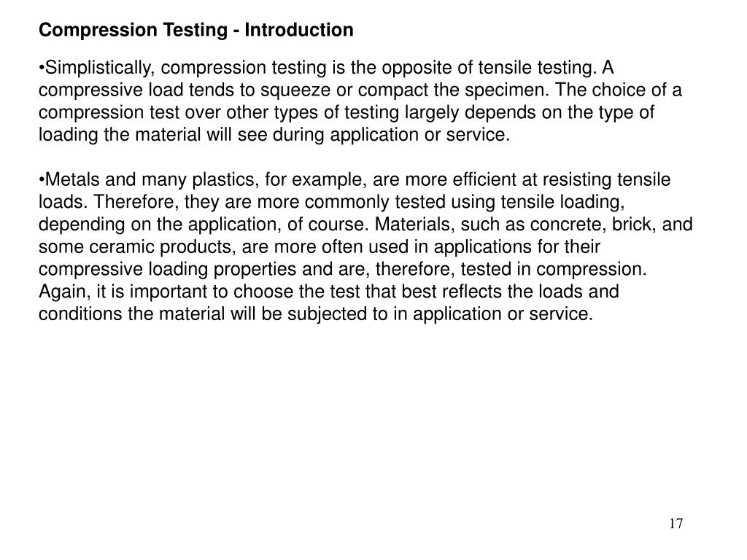
Task: Click the word 'plastics' in second paragraph
Action: [x=225, y=180]
